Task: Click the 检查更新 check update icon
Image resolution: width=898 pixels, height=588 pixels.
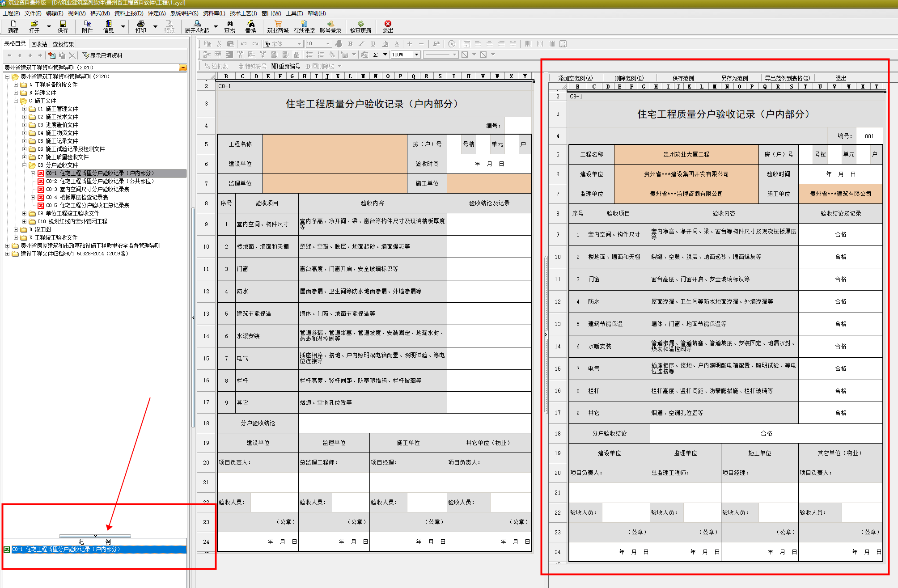Action: (x=360, y=26)
